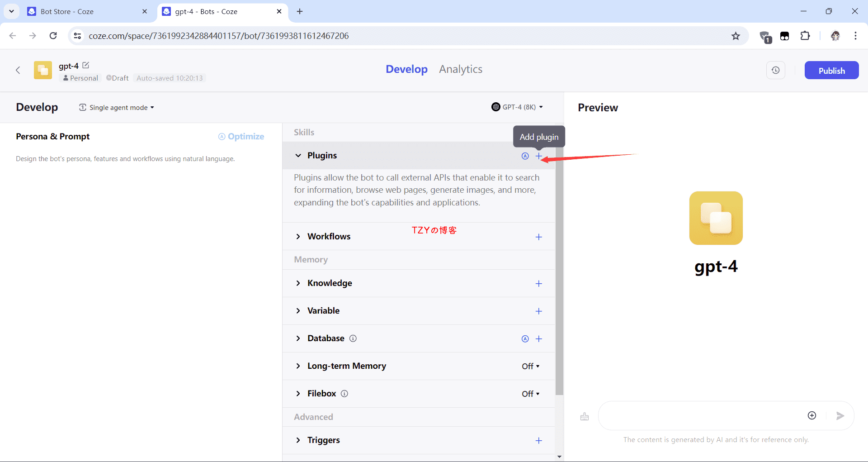Click the clear chat broom icon

click(x=585, y=416)
